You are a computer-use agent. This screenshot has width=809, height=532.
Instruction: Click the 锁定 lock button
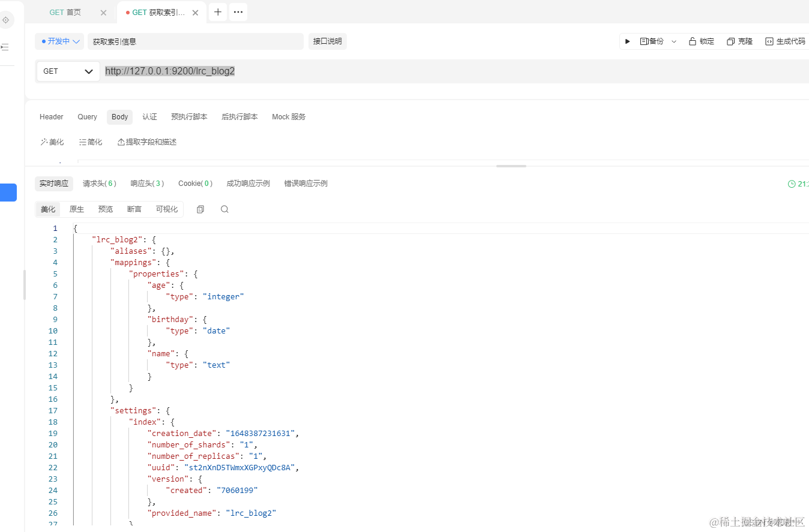[x=702, y=41]
